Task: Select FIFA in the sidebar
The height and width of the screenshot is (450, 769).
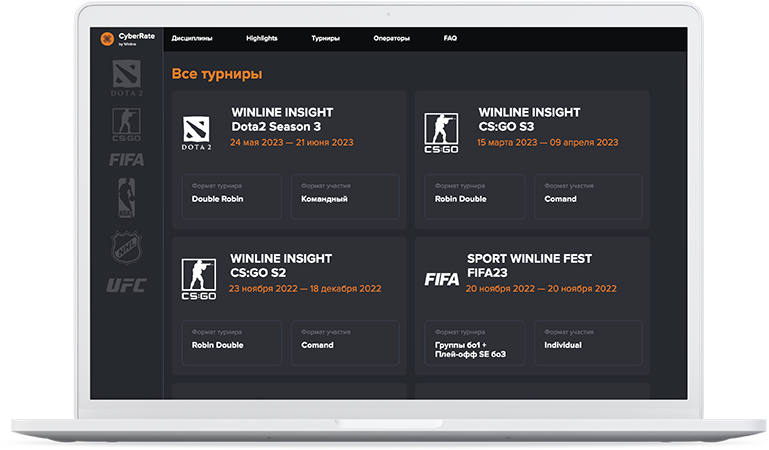Action: 127,160
